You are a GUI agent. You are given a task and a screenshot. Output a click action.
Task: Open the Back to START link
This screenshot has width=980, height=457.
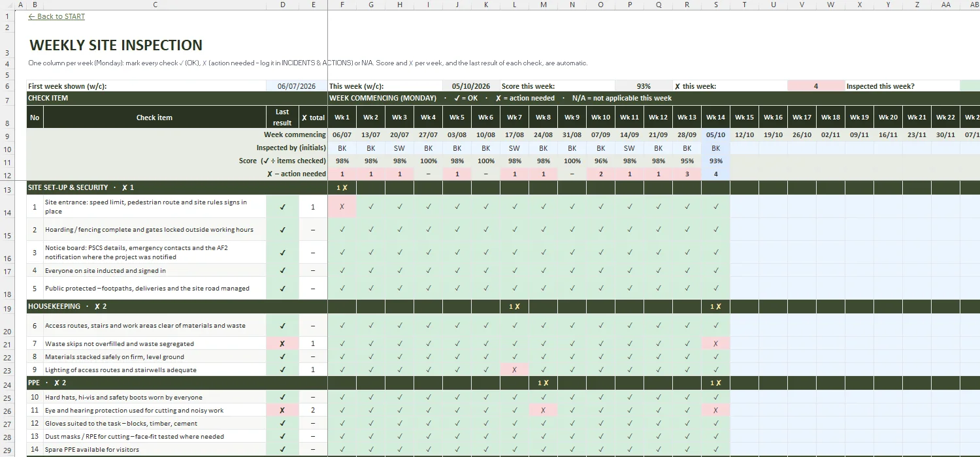(57, 16)
